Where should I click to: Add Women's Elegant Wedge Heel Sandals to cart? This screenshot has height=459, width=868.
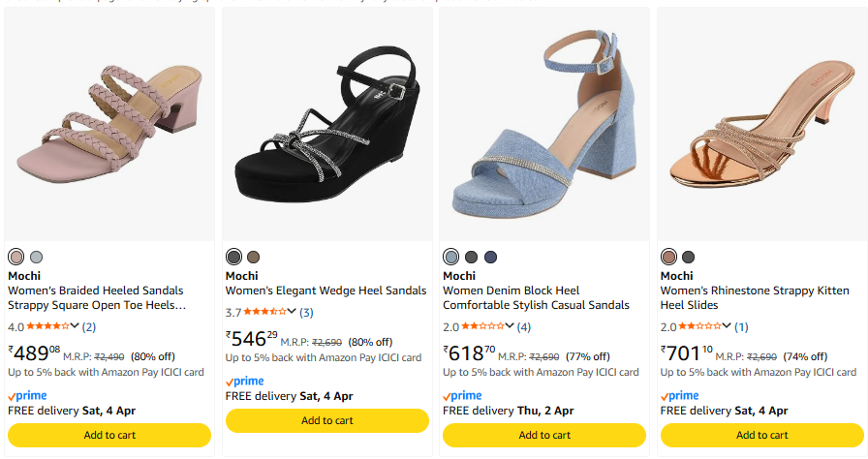(327, 420)
